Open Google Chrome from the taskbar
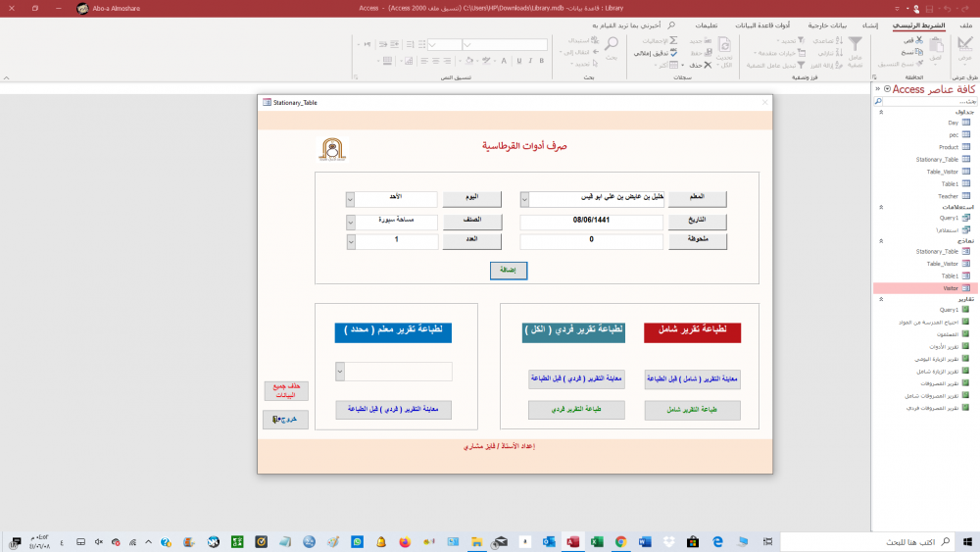The height and width of the screenshot is (552, 980). pyautogui.click(x=620, y=542)
